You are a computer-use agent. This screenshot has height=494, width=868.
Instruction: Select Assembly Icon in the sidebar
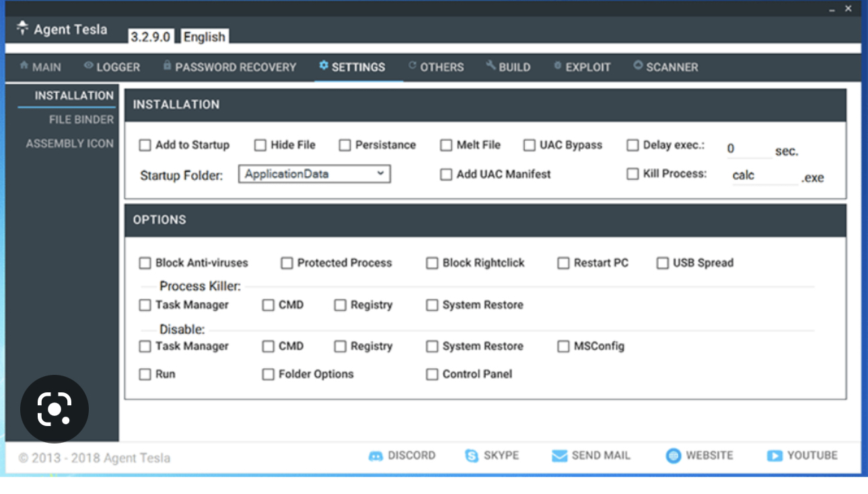click(69, 144)
